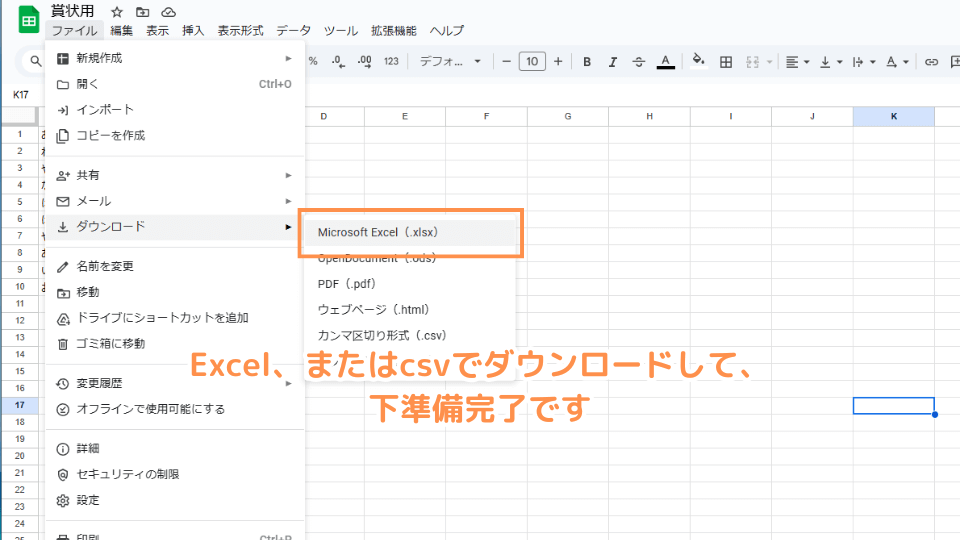Select row 17 header
The image size is (960, 540).
[x=20, y=405]
